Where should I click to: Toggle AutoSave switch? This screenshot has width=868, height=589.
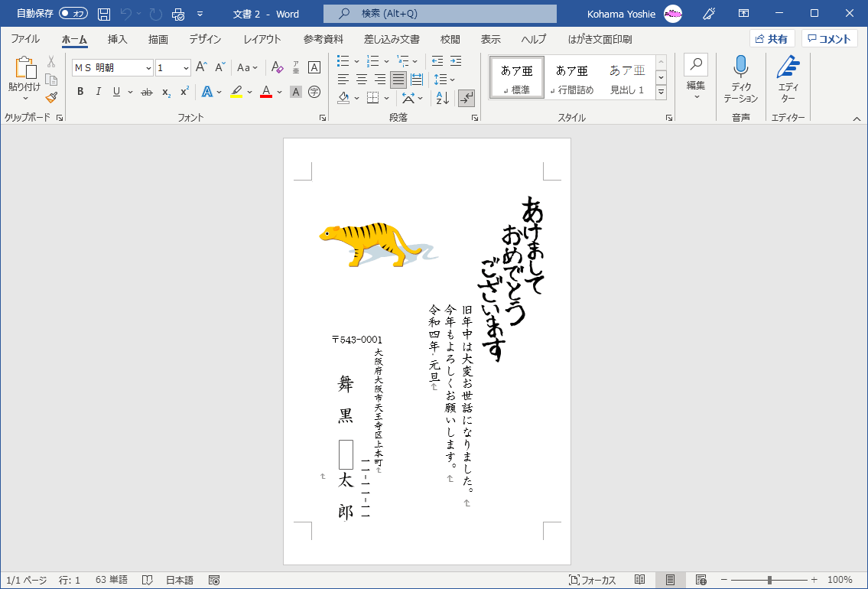73,14
